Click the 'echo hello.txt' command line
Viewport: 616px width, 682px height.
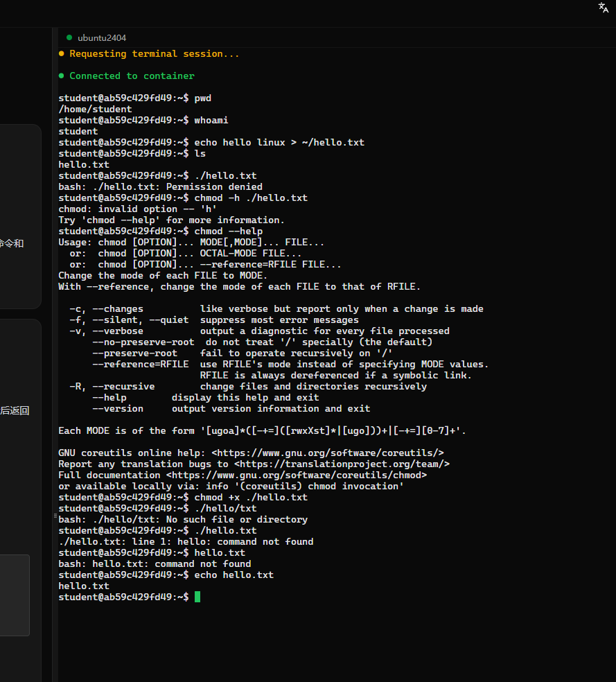point(166,575)
